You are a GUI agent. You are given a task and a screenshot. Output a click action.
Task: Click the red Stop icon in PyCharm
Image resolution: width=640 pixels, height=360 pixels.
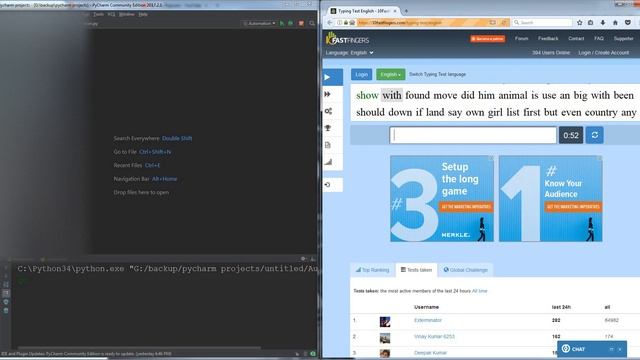301,23
